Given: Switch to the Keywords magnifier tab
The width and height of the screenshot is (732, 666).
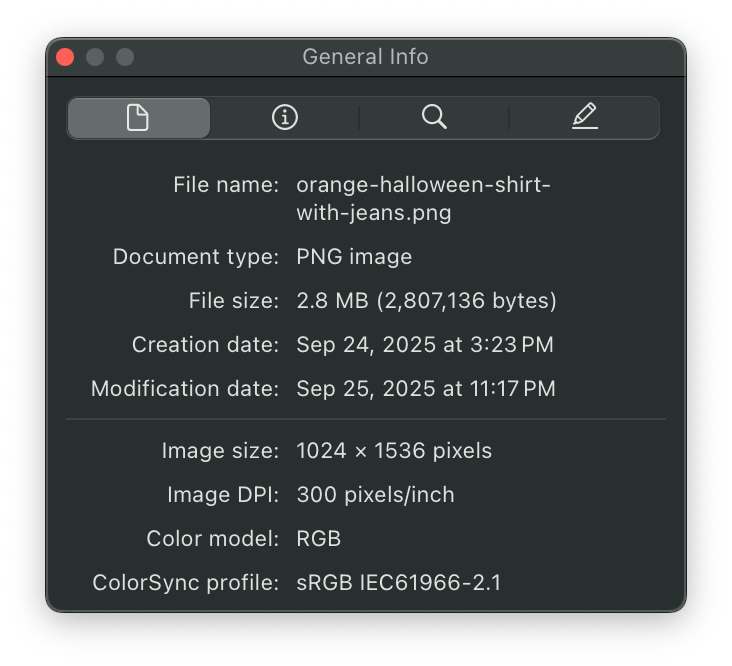Looking at the screenshot, I should (x=434, y=118).
